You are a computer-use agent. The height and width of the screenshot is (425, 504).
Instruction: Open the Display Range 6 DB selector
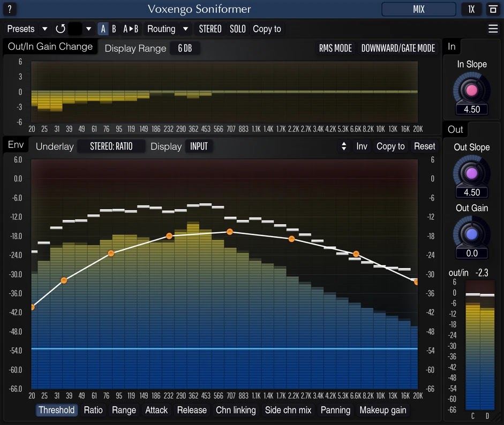[185, 48]
